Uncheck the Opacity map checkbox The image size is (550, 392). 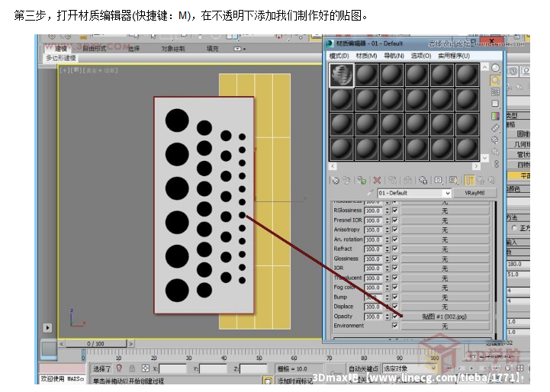(395, 316)
